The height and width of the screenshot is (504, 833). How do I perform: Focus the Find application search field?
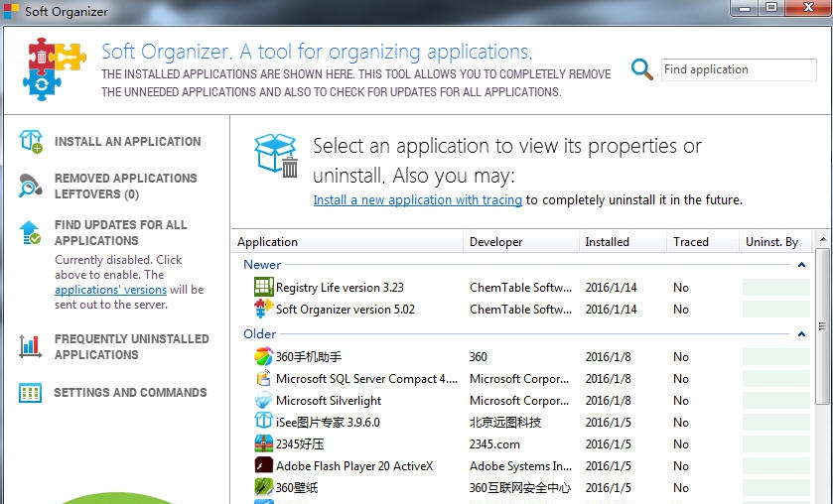pyautogui.click(x=737, y=69)
